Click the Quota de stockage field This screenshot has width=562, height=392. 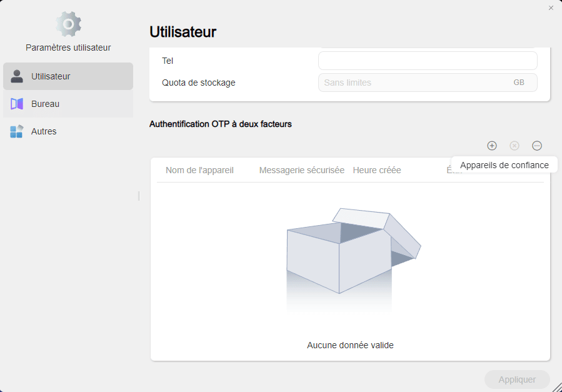click(x=428, y=83)
